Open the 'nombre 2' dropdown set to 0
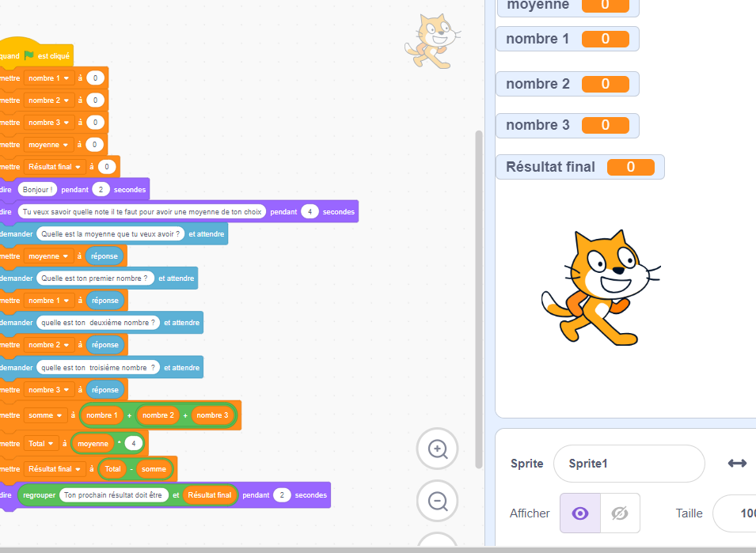 [x=49, y=100]
